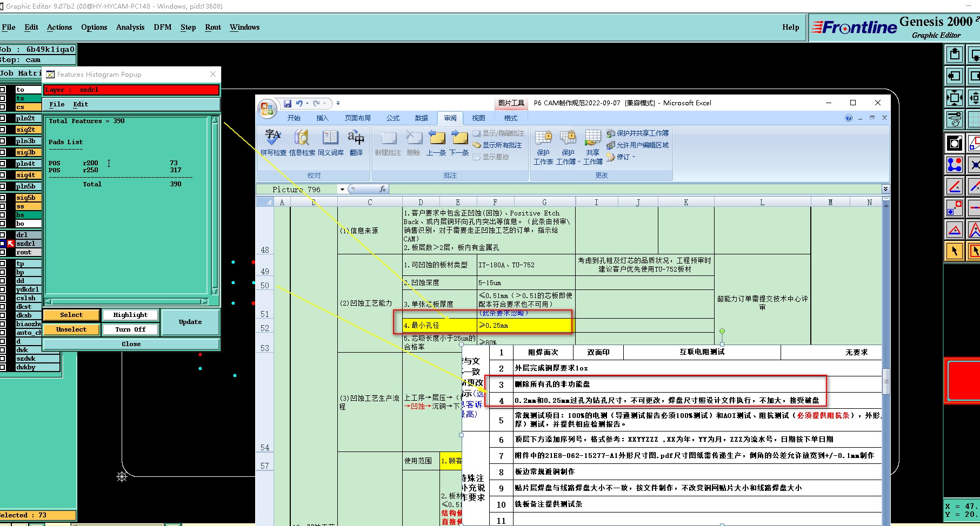Open the Rout menu in Genesis
980x526 pixels.
213,27
